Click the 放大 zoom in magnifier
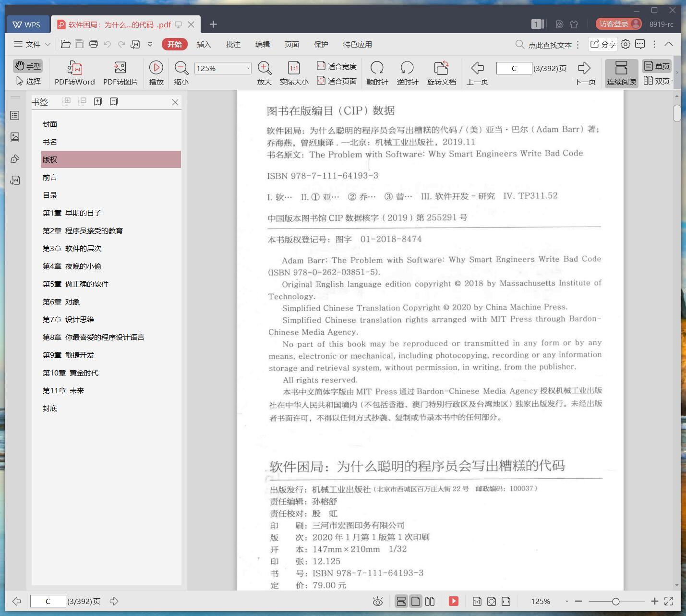The image size is (686, 616). pyautogui.click(x=265, y=73)
